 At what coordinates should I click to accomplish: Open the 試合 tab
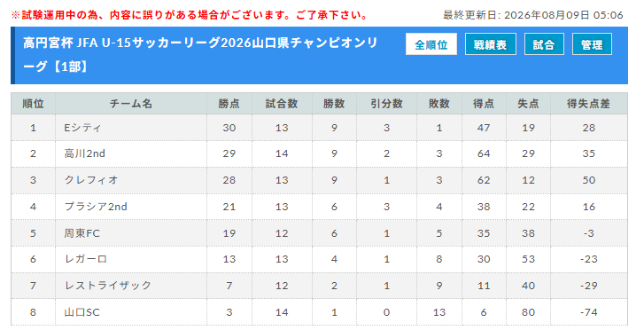click(544, 44)
